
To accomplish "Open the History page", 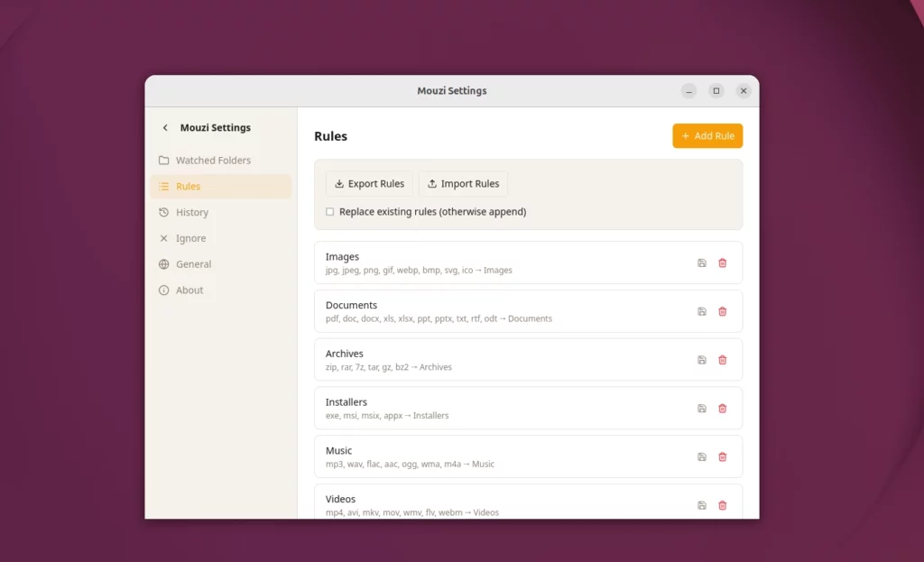I will [221, 212].
